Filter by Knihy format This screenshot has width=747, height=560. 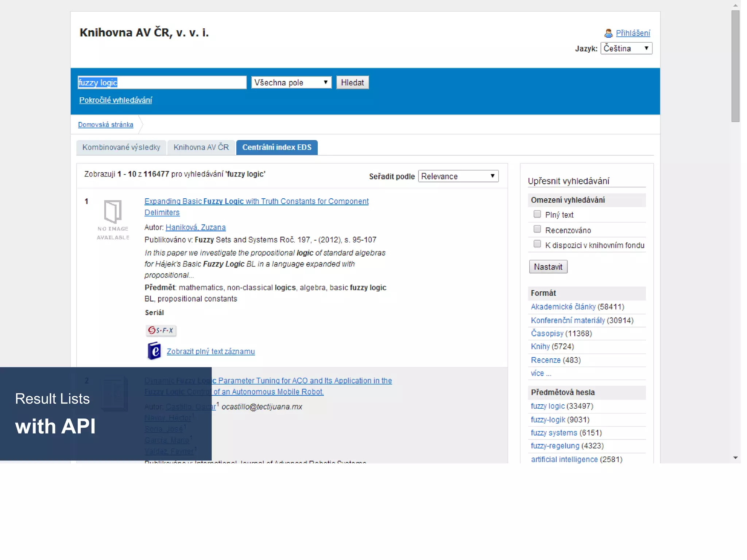[x=540, y=346]
